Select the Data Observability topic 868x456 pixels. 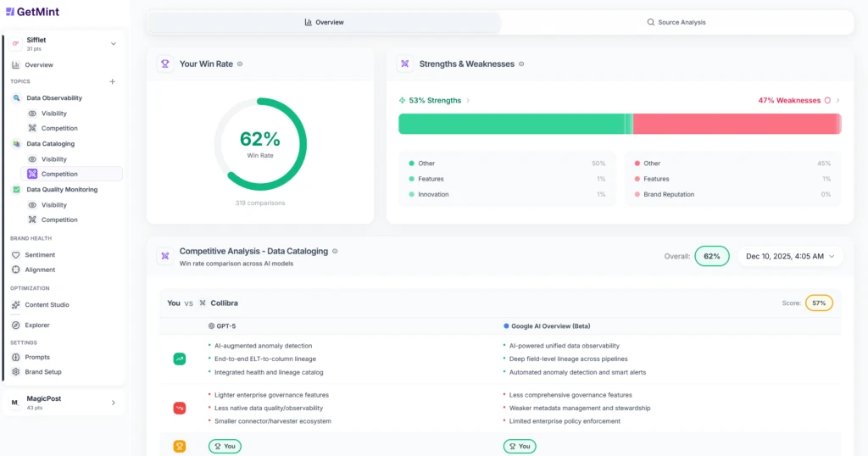click(x=54, y=98)
